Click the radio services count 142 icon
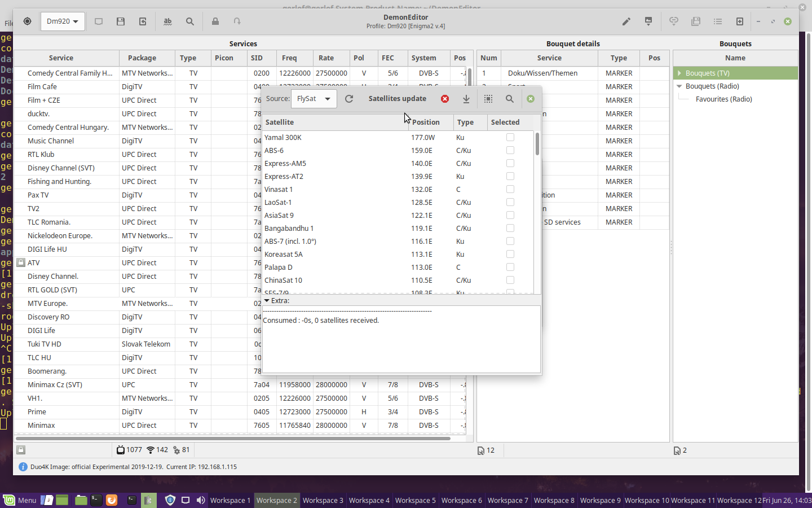The height and width of the screenshot is (508, 812). click(x=151, y=450)
